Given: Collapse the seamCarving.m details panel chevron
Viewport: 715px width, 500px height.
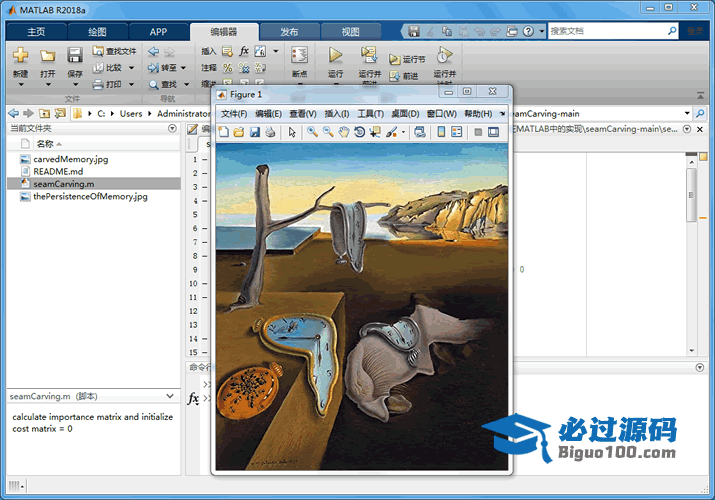Looking at the screenshot, I should 170,396.
